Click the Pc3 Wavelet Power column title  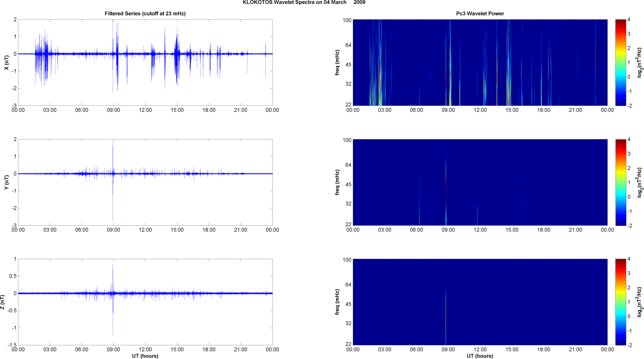(x=480, y=13)
